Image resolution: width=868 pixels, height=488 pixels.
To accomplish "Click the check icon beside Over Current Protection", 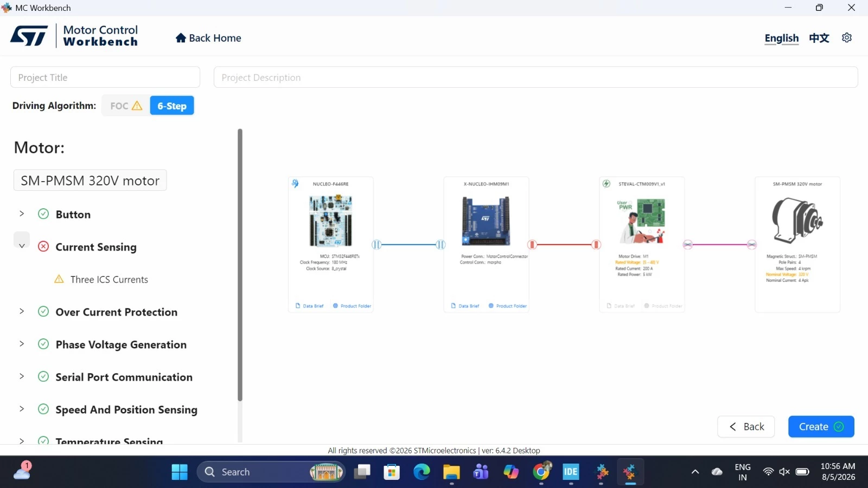I will point(43,312).
